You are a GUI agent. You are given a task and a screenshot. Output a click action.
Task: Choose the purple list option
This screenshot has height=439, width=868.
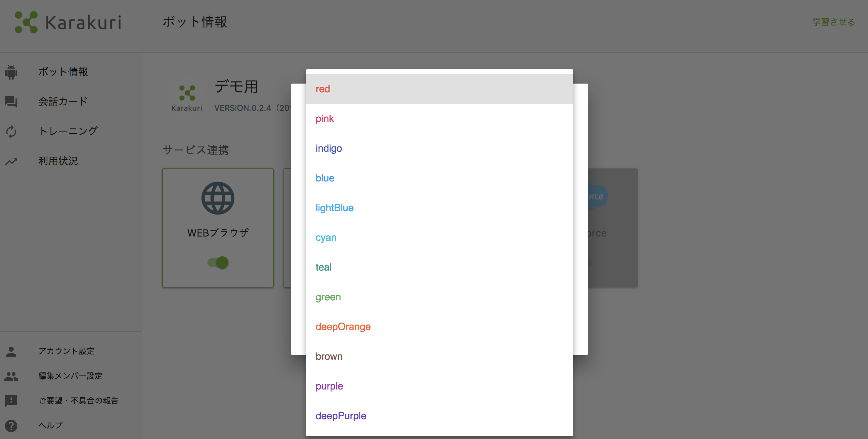pyautogui.click(x=329, y=386)
